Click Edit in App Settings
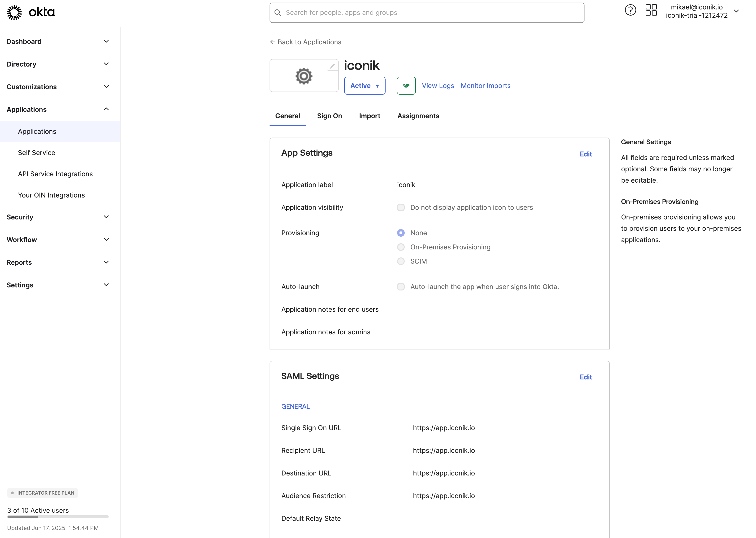This screenshot has height=538, width=756. [x=585, y=154]
